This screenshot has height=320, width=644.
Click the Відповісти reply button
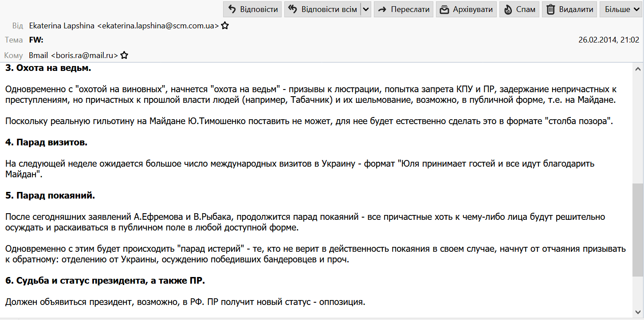[x=253, y=9]
